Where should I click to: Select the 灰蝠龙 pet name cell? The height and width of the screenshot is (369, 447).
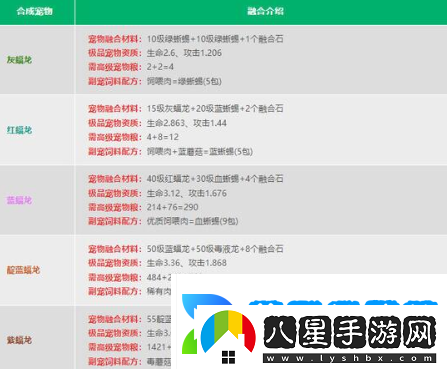click(19, 60)
